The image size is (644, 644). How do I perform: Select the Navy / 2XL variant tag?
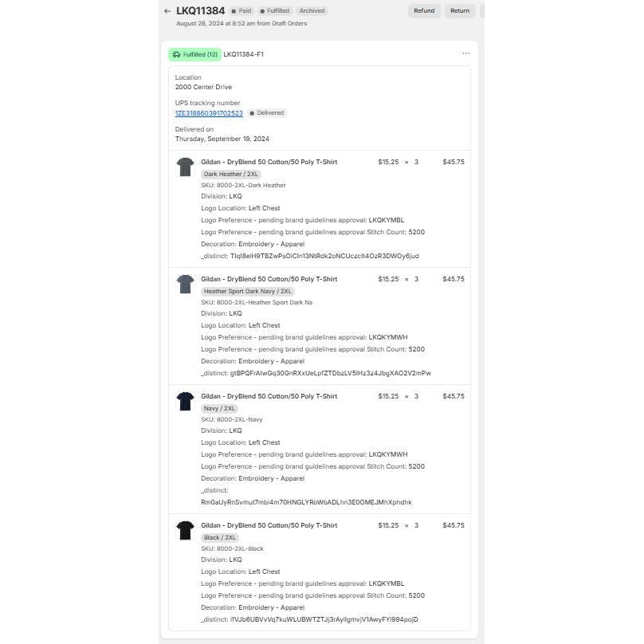tap(219, 408)
